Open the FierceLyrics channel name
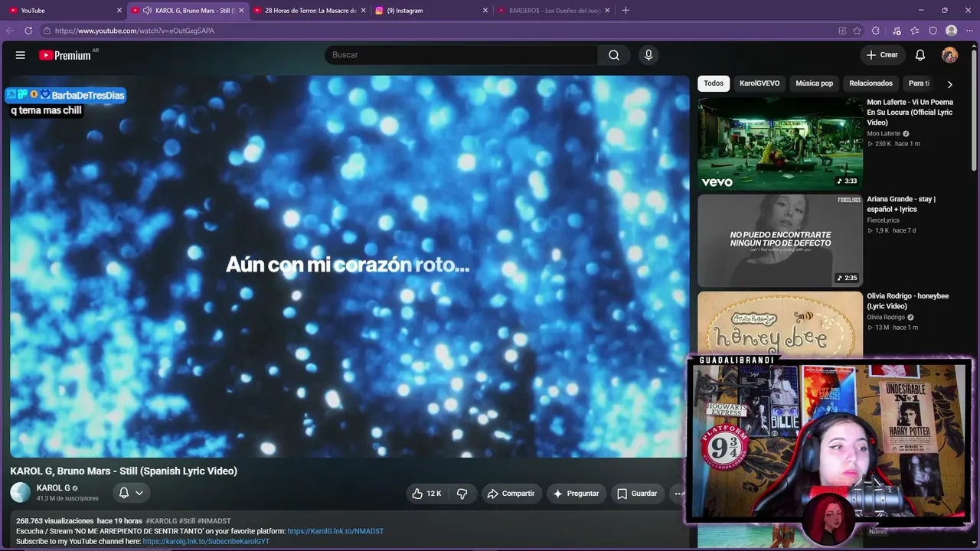The image size is (980, 551). (x=883, y=220)
